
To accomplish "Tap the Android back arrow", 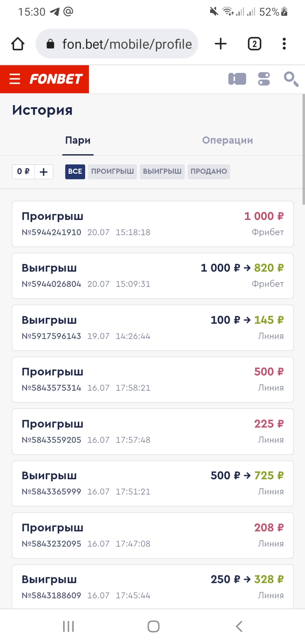I will click(239, 626).
